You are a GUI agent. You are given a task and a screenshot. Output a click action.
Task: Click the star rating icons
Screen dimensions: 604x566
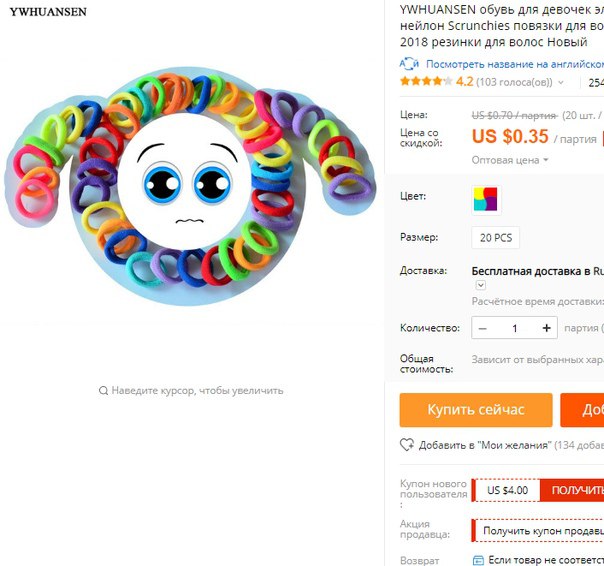[426, 81]
